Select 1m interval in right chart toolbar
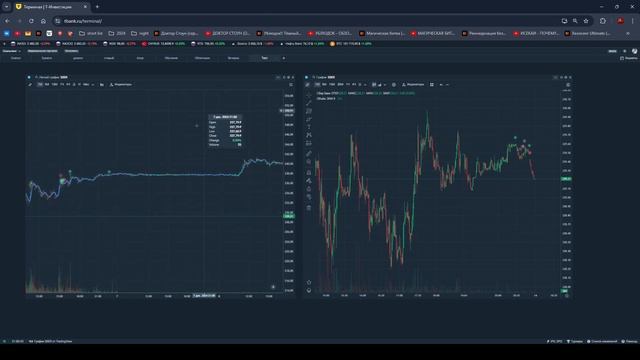 [318, 84]
